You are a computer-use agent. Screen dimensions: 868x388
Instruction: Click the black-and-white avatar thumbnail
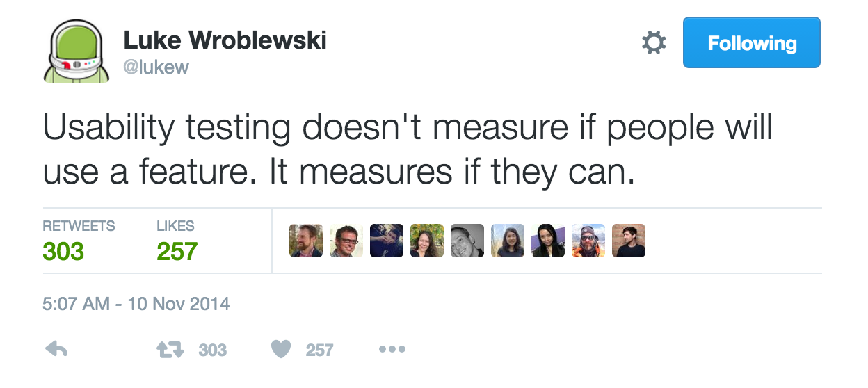coord(467,241)
